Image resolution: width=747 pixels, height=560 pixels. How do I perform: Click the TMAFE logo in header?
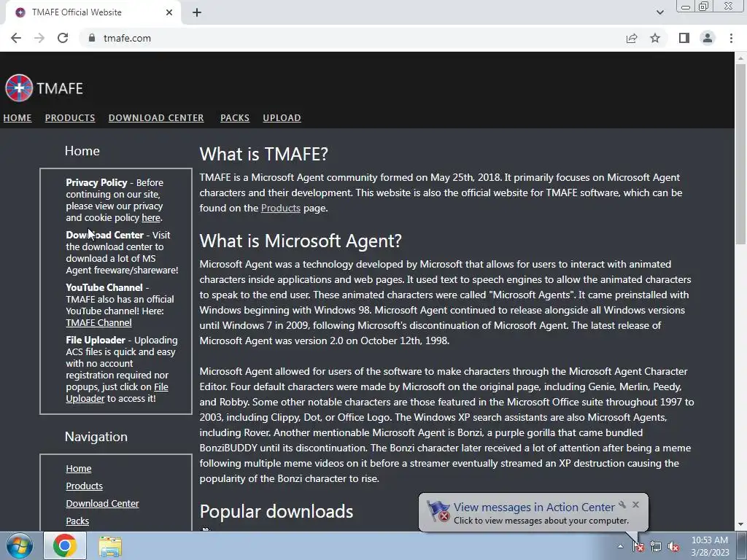coord(44,88)
